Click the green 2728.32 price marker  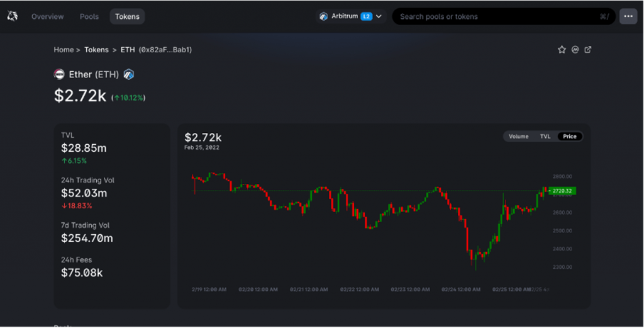562,191
